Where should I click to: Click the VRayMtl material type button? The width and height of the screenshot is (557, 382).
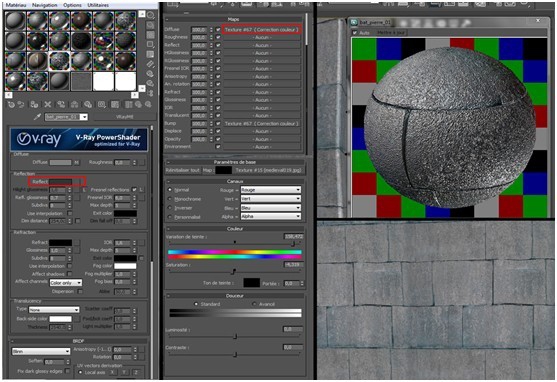tap(124, 117)
